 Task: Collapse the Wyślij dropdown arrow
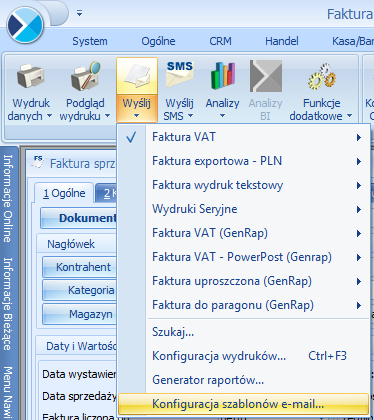tap(137, 116)
